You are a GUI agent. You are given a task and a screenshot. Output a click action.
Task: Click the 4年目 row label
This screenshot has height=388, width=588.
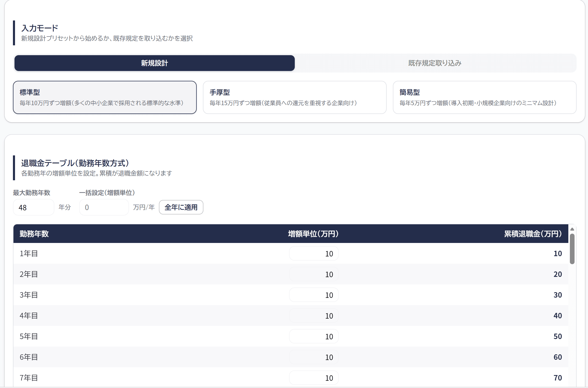click(x=29, y=315)
